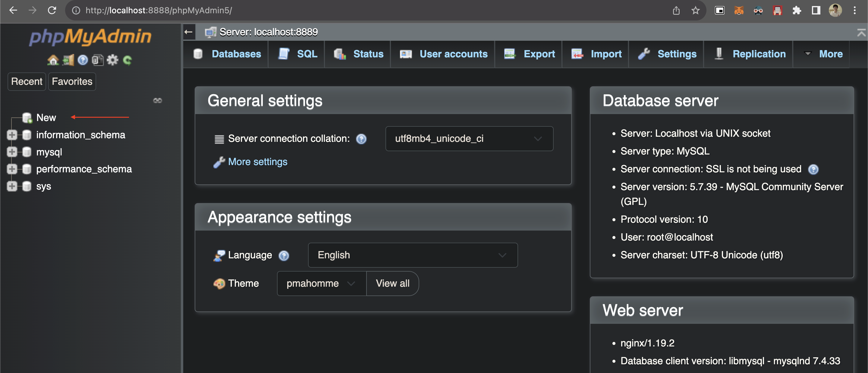
Task: Click the Log out (exit door) icon
Action: click(x=68, y=60)
